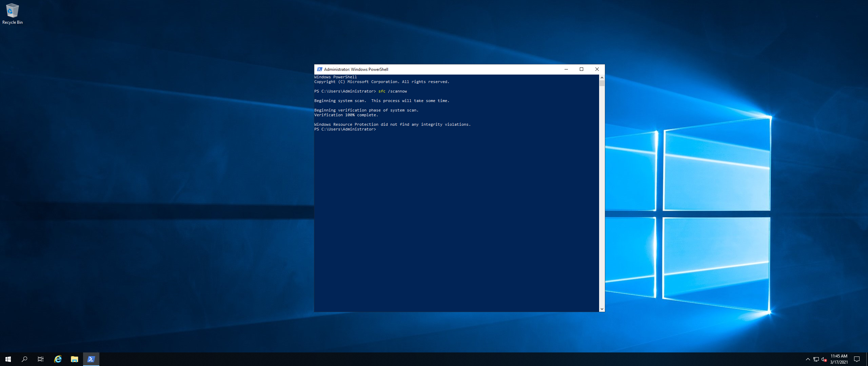Click the last PS C:\Users\Administrator> prompt
Image resolution: width=868 pixels, height=366 pixels.
(x=345, y=129)
